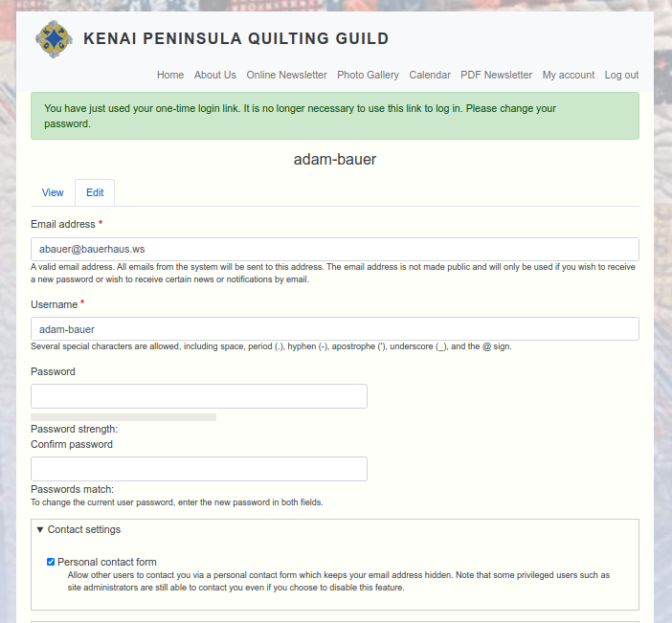Click the adam-bauer page heading
The image size is (672, 623).
tap(335, 160)
